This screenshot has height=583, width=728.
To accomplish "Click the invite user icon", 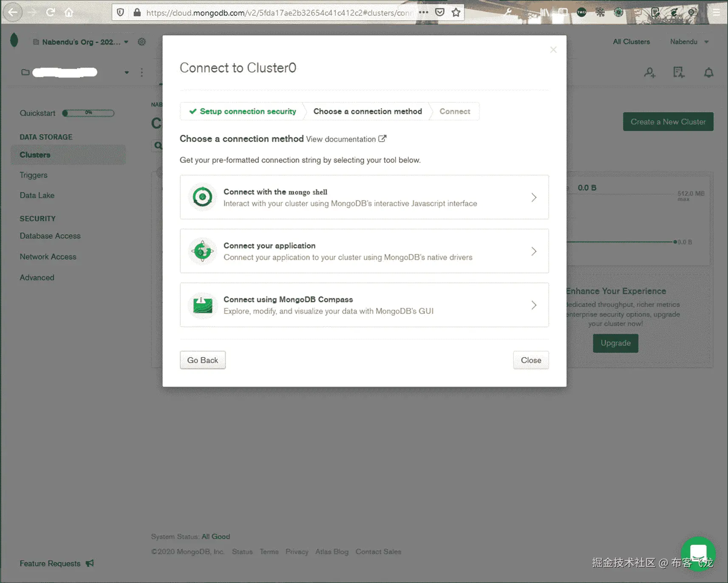I will pos(650,73).
